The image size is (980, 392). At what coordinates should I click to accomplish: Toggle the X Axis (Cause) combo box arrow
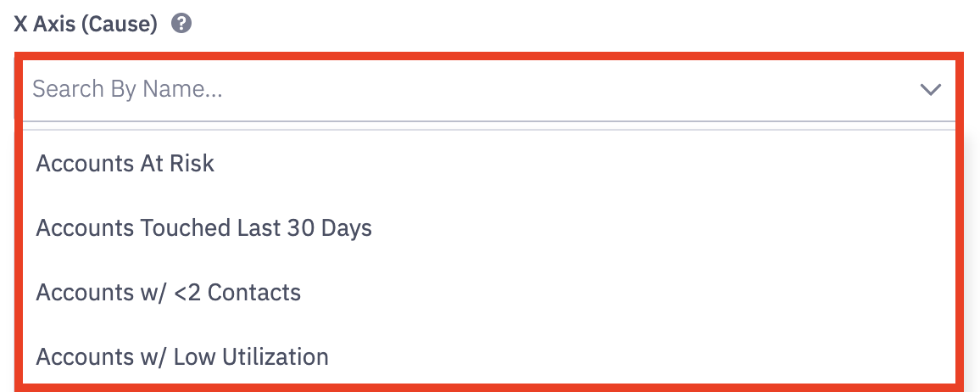click(930, 89)
